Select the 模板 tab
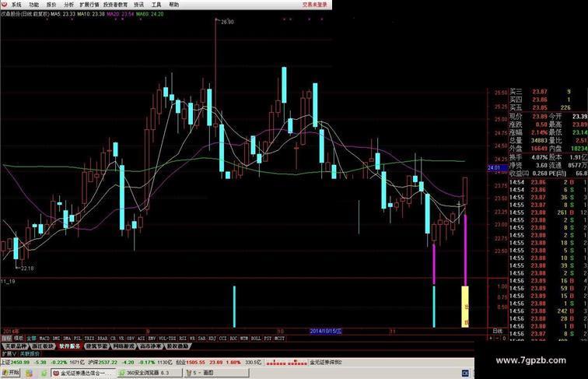 coord(19,338)
